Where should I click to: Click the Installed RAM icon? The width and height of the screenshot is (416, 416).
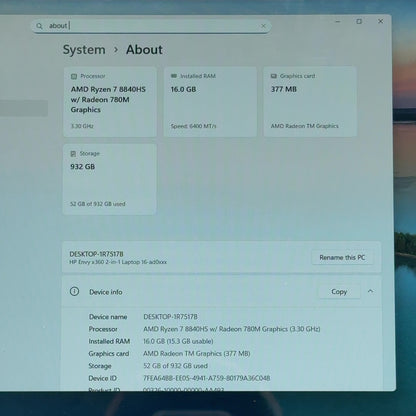point(174,76)
